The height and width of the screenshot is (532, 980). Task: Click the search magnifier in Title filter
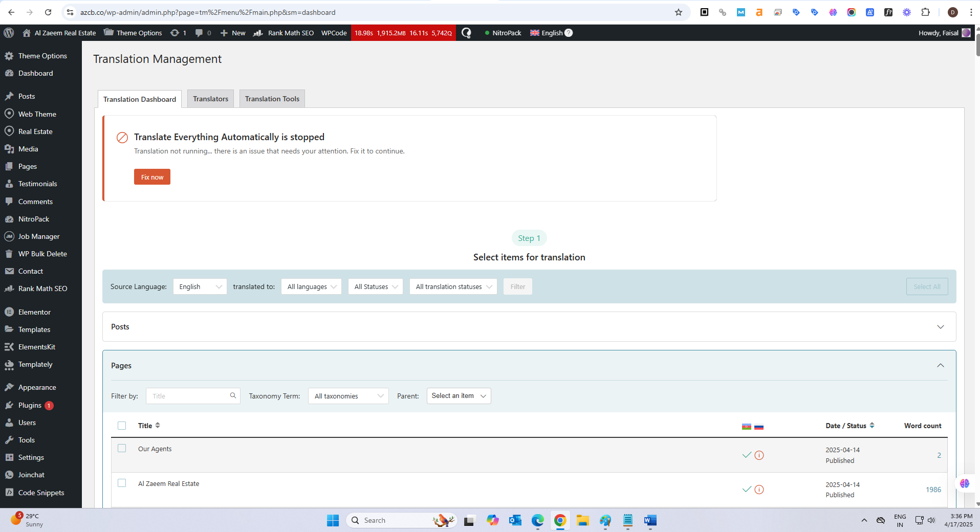(233, 395)
